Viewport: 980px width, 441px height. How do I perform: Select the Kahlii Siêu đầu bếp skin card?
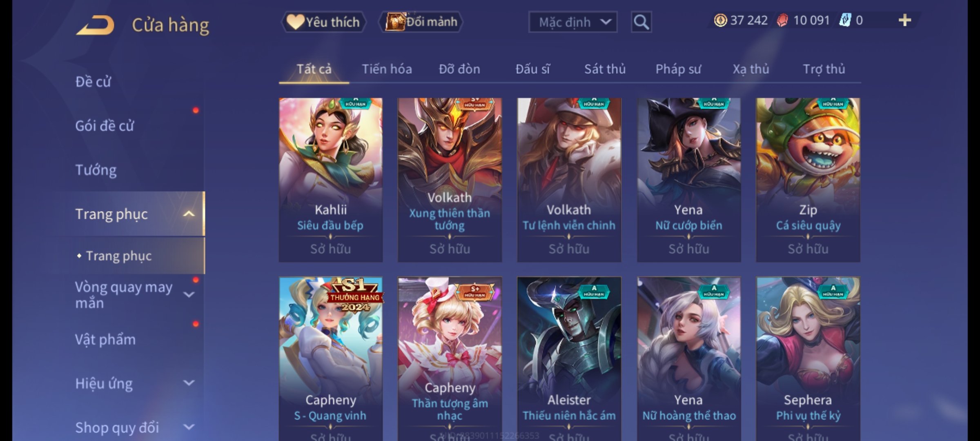pyautogui.click(x=331, y=180)
